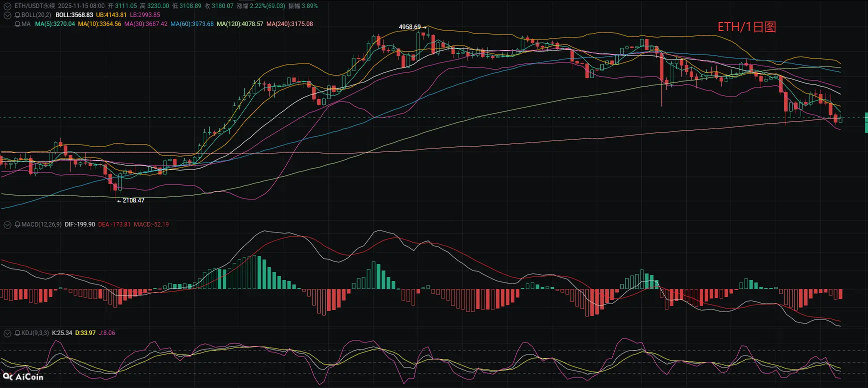Open MACD(12,26,9) indicator settings label
868x388 pixels.
coord(41,224)
